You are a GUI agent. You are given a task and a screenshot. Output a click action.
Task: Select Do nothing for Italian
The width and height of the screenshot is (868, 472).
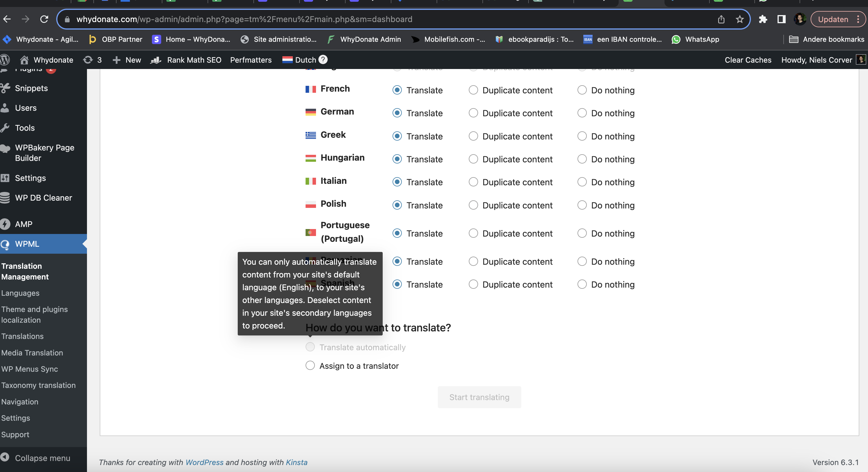pos(582,182)
